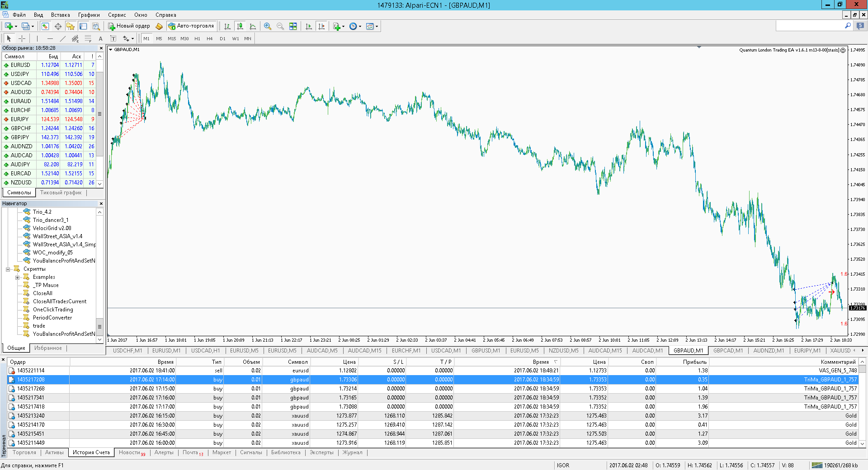The image size is (868, 470).
Task: Toggle the Terminal panel button
Action: (x=83, y=26)
